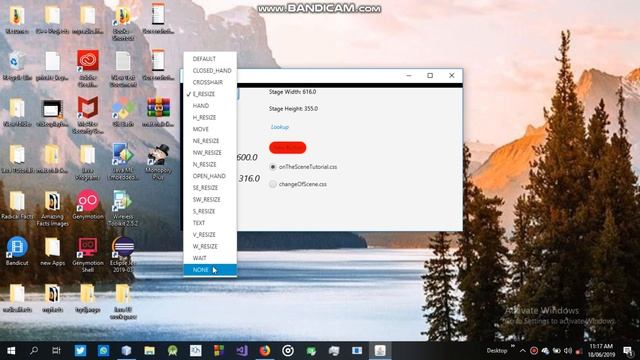The height and width of the screenshot is (360, 640).
Task: Select MOVE cursor option
Action: click(210, 129)
